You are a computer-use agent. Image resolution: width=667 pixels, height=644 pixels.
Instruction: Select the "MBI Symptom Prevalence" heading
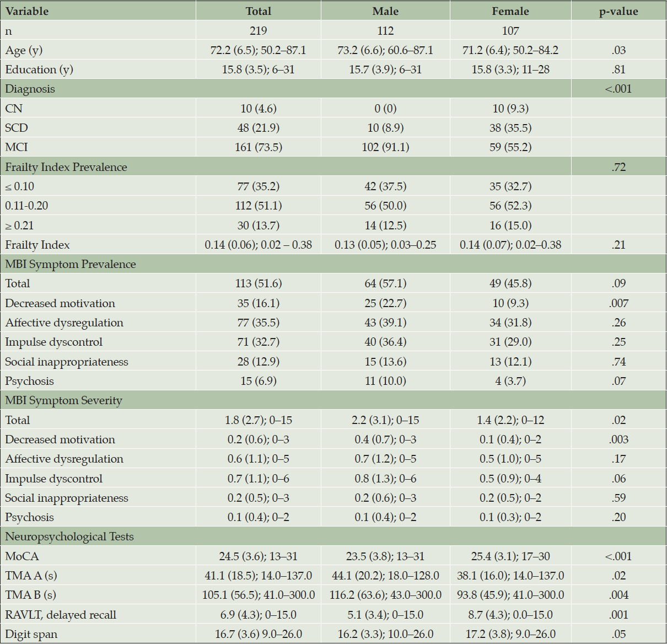pos(71,265)
